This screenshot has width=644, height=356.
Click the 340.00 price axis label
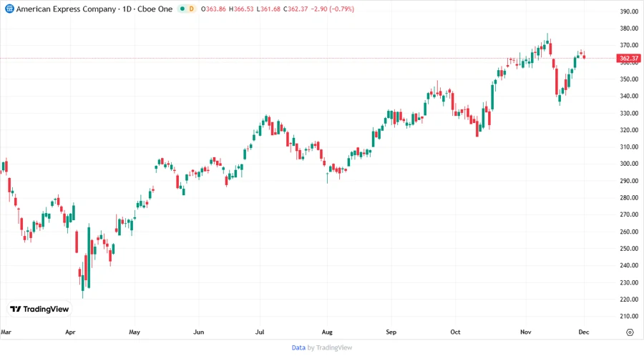pyautogui.click(x=629, y=96)
